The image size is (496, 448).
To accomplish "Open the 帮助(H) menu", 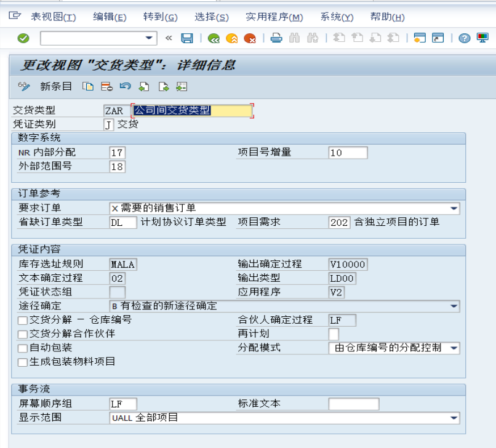I will point(388,17).
